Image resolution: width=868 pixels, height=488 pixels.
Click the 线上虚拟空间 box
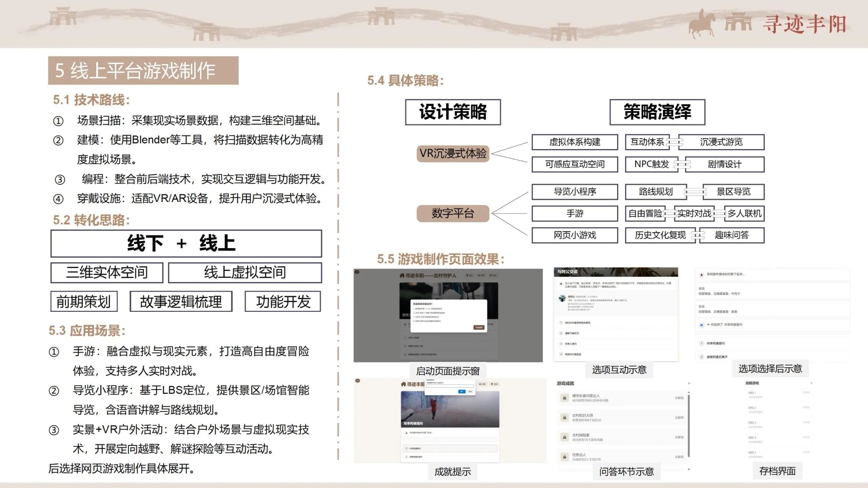[x=245, y=272]
